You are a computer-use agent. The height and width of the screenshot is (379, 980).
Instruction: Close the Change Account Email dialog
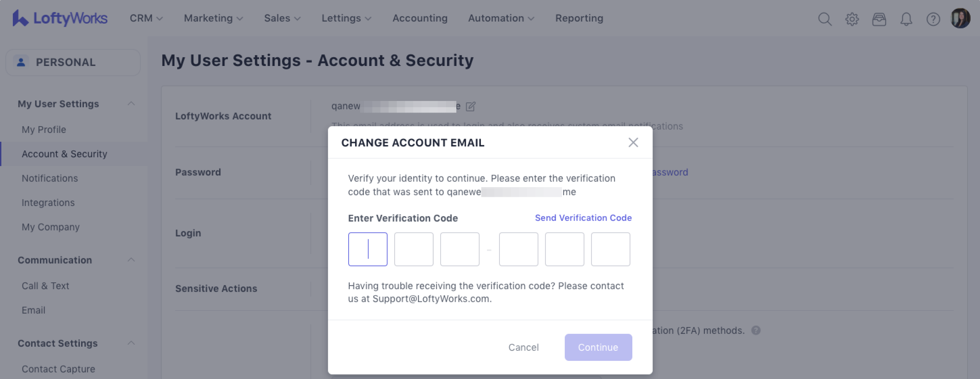coord(633,142)
